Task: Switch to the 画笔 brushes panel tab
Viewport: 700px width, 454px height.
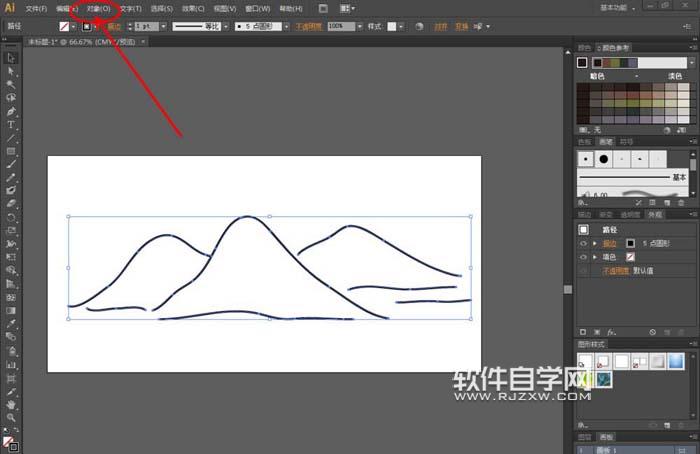Action: tap(606, 142)
